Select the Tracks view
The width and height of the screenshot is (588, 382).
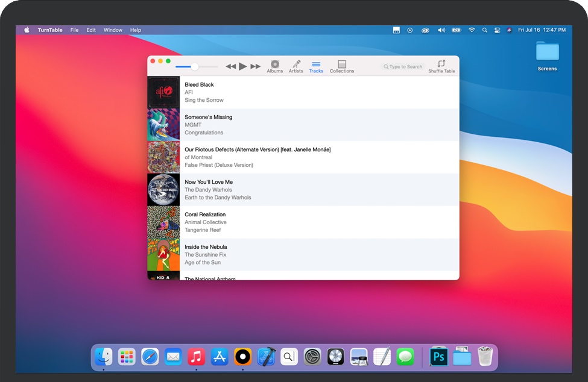pyautogui.click(x=316, y=66)
